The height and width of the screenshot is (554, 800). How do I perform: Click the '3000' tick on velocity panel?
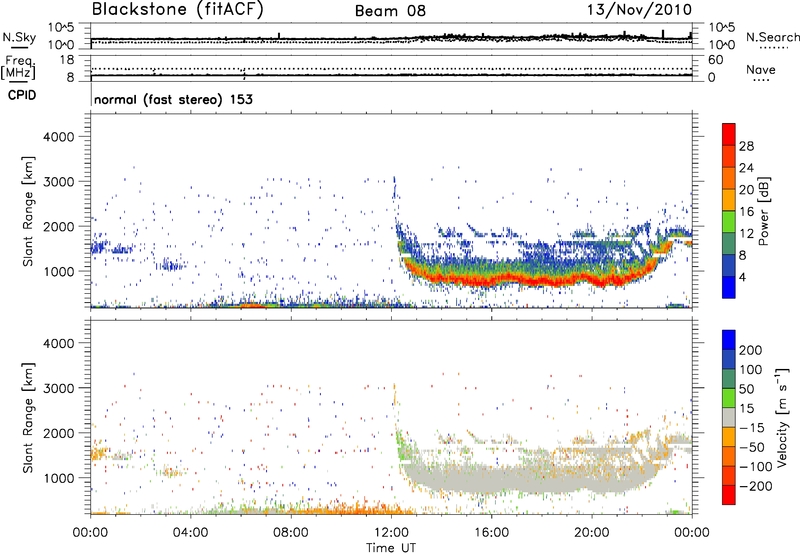point(59,388)
